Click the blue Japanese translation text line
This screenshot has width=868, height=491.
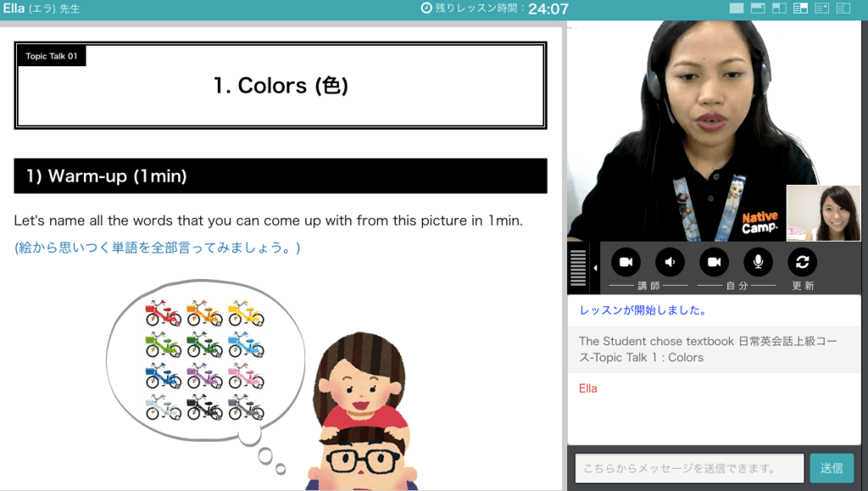pos(157,248)
